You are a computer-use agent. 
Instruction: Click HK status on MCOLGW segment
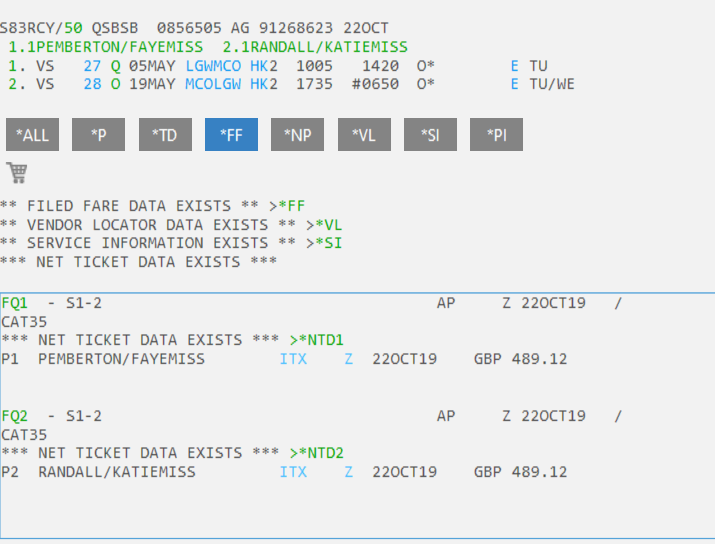point(259,84)
